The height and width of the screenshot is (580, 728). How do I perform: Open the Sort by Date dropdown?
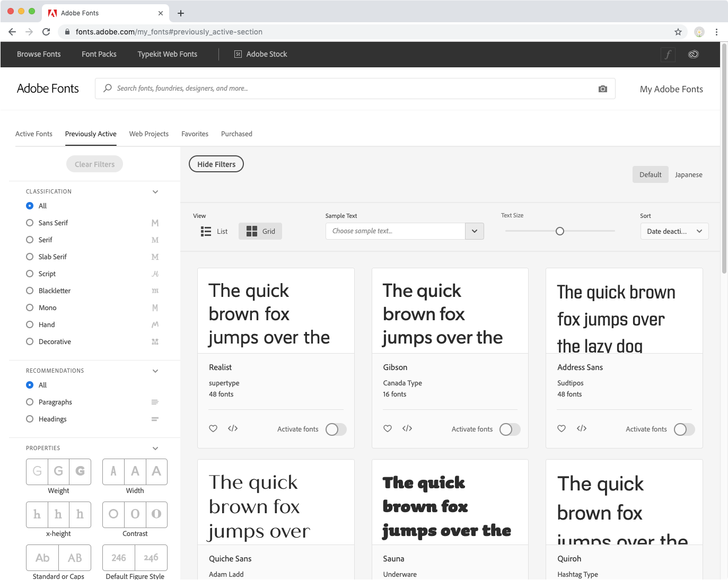click(674, 231)
